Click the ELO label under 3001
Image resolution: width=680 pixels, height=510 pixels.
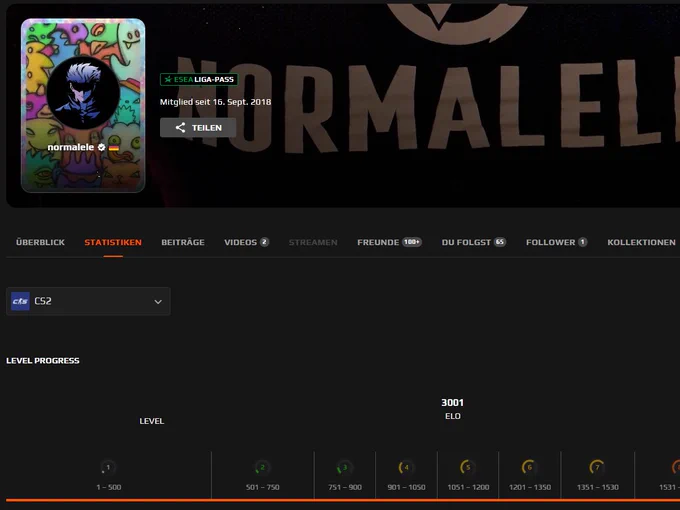click(x=452, y=416)
